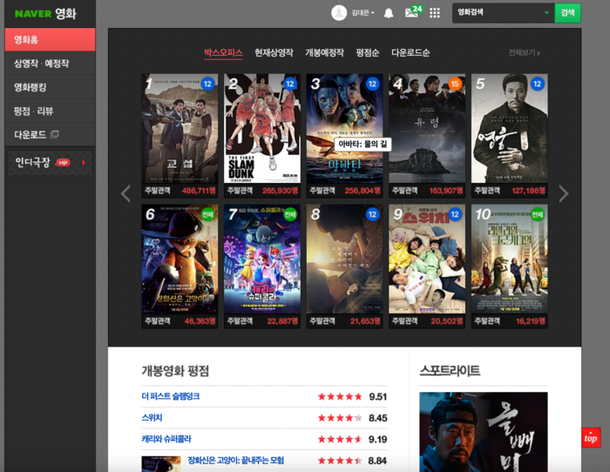Screen dimensions: 610x472
Task: Open 다운로드 in the sidebar menu
Action: [x=36, y=133]
